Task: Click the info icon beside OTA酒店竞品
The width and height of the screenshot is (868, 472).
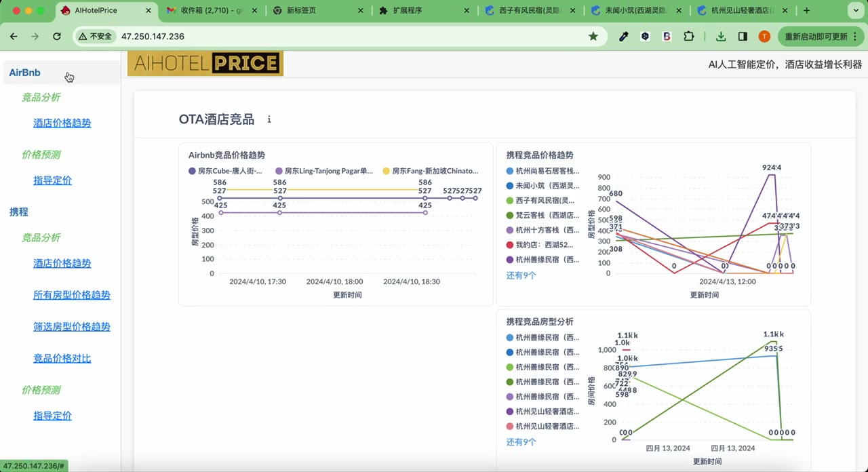Action: click(x=269, y=119)
